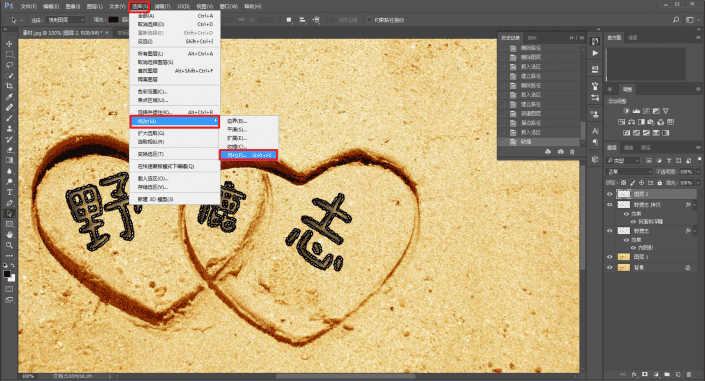Select the last history state row

tap(540, 142)
